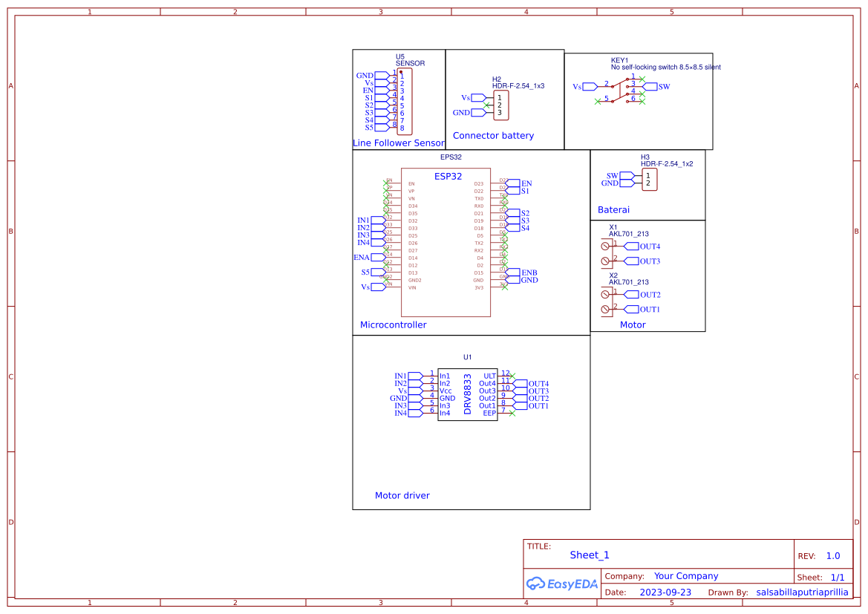Toggle the no-connect cross on KEY1 pin 5
The width and height of the screenshot is (868, 614).
597,101
